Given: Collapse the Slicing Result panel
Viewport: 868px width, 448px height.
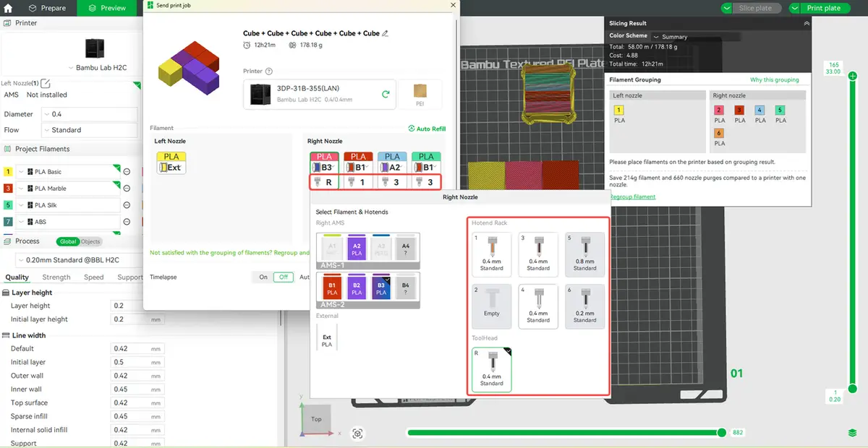Looking at the screenshot, I should click(807, 23).
